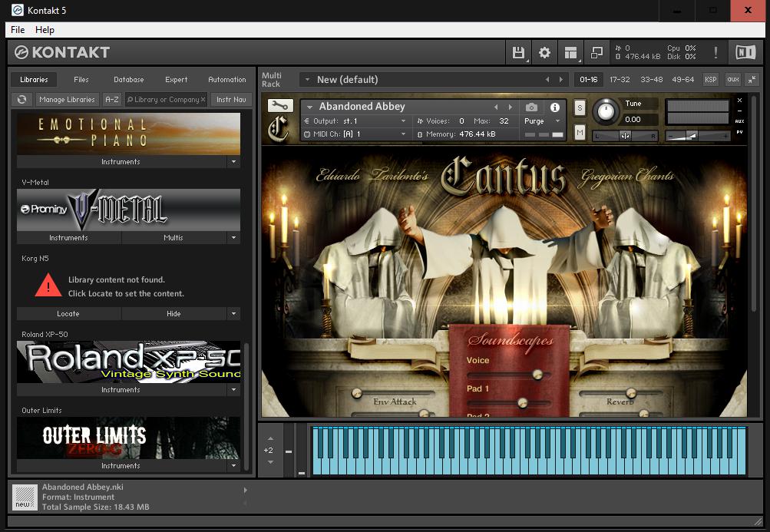The height and width of the screenshot is (532, 770).
Task: Toggle PV button in instrument header
Action: tap(739, 132)
